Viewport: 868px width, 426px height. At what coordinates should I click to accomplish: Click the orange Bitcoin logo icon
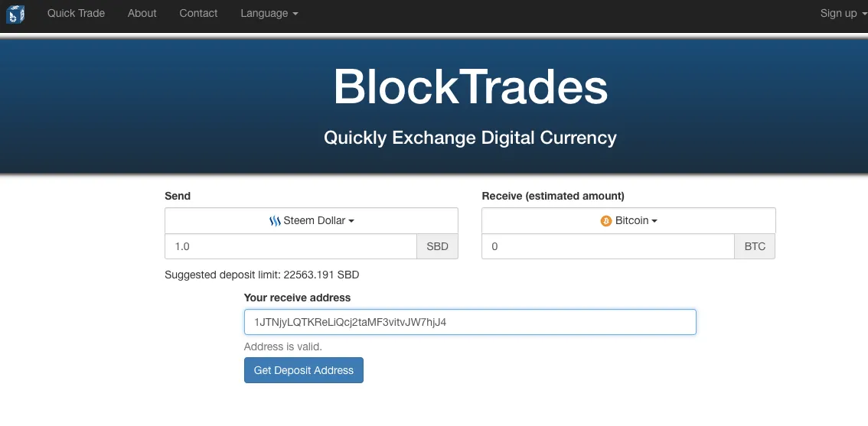click(606, 221)
